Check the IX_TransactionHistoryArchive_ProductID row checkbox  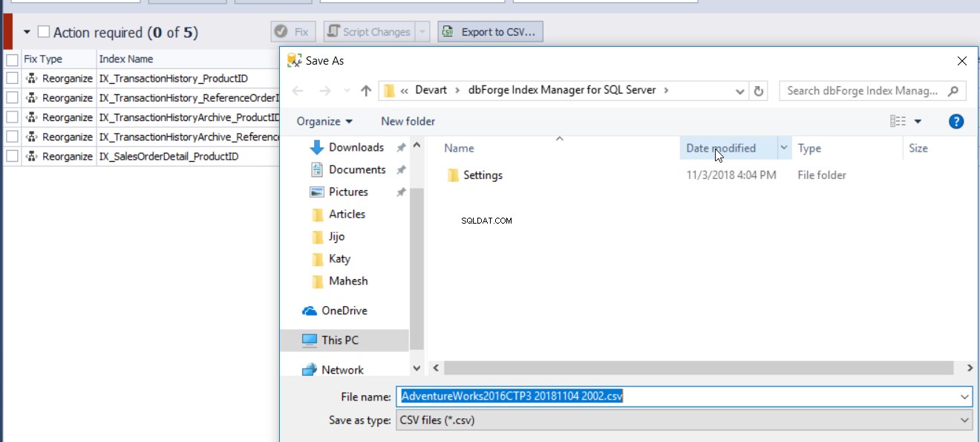(12, 117)
